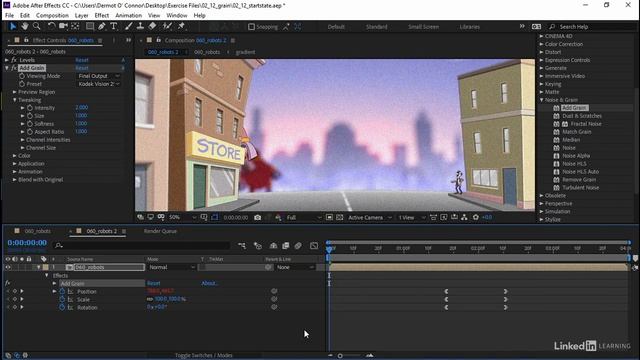Click the 0:00:00:00 timecode display
640x360 pixels.
pos(27,242)
